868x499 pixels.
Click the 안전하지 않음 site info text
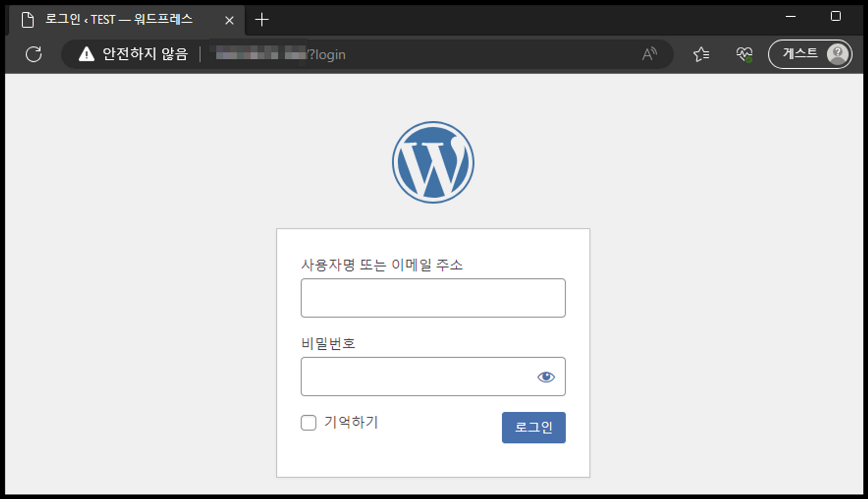[x=145, y=54]
